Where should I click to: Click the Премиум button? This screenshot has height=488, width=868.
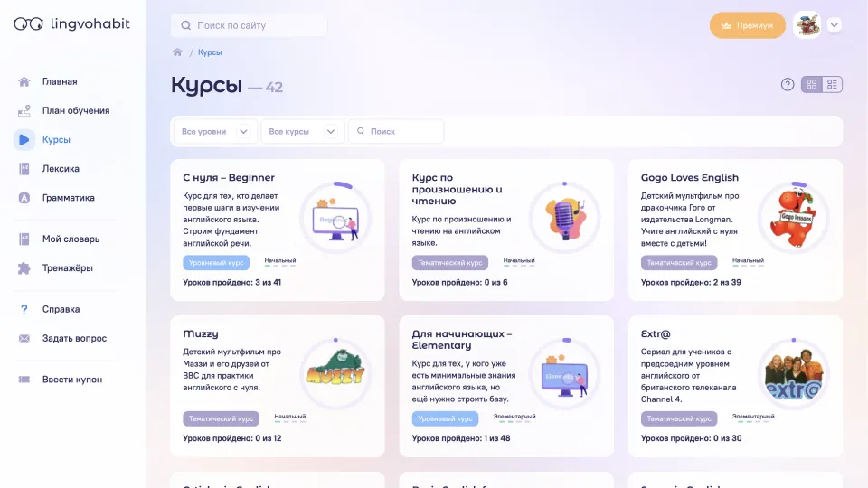(748, 25)
